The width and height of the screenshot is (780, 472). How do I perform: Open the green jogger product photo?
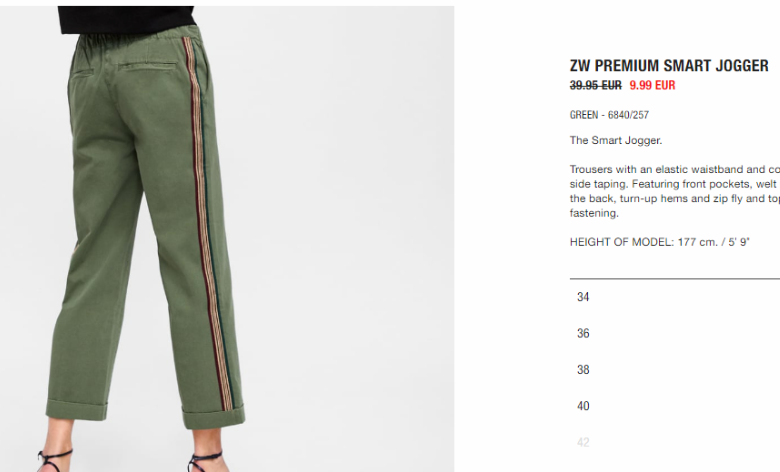[x=227, y=239]
